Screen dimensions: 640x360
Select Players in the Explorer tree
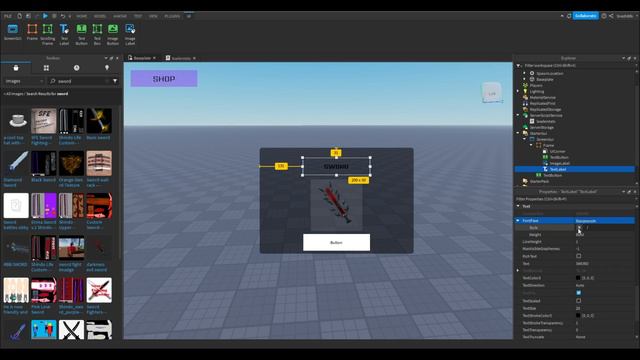[536, 86]
